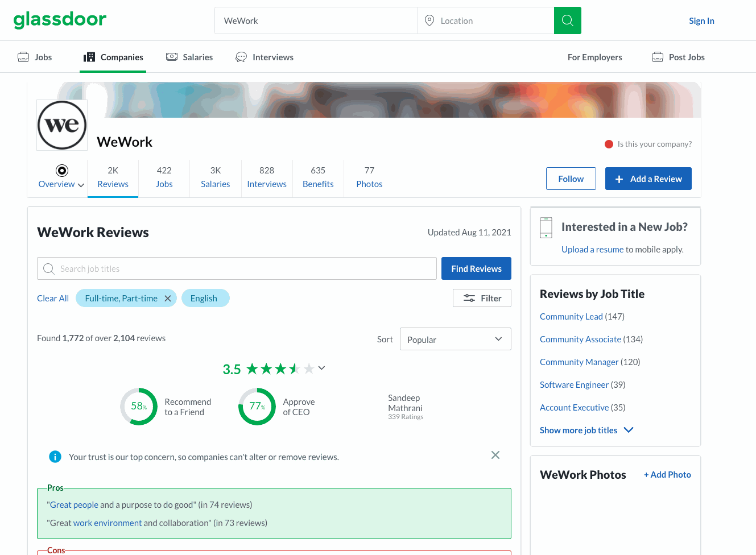Image resolution: width=756 pixels, height=555 pixels.
Task: Remove Full-time, Part-time filter chip
Action: tap(168, 298)
